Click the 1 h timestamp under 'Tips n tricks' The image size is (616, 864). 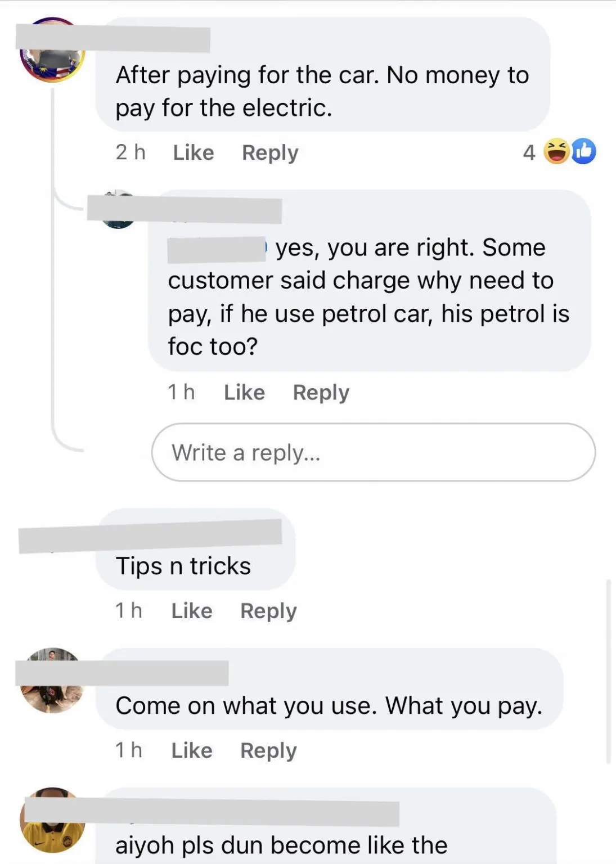[129, 611]
